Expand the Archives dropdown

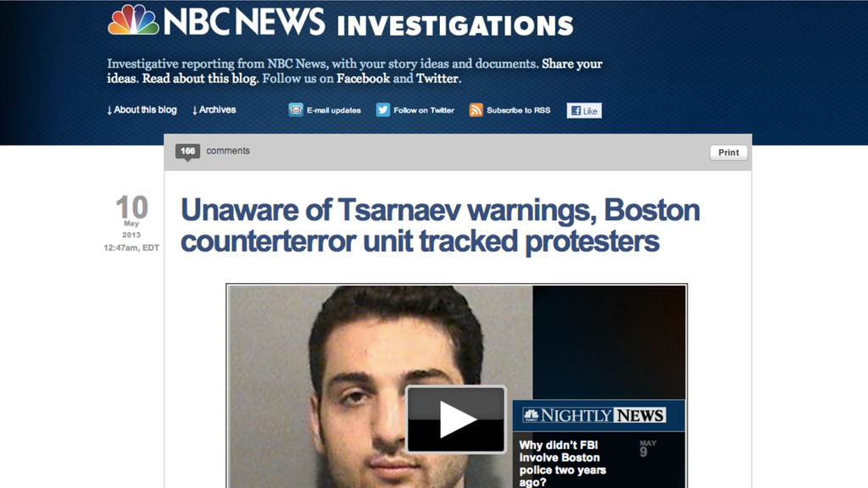click(214, 110)
